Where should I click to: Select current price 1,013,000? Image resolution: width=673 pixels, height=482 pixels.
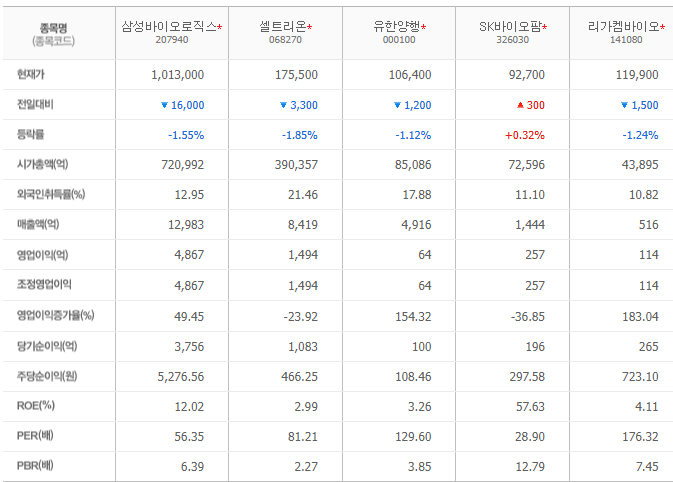(178, 75)
